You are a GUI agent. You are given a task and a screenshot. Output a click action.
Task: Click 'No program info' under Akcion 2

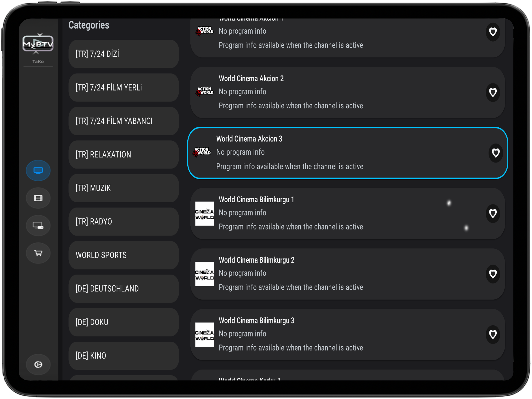coord(242,92)
